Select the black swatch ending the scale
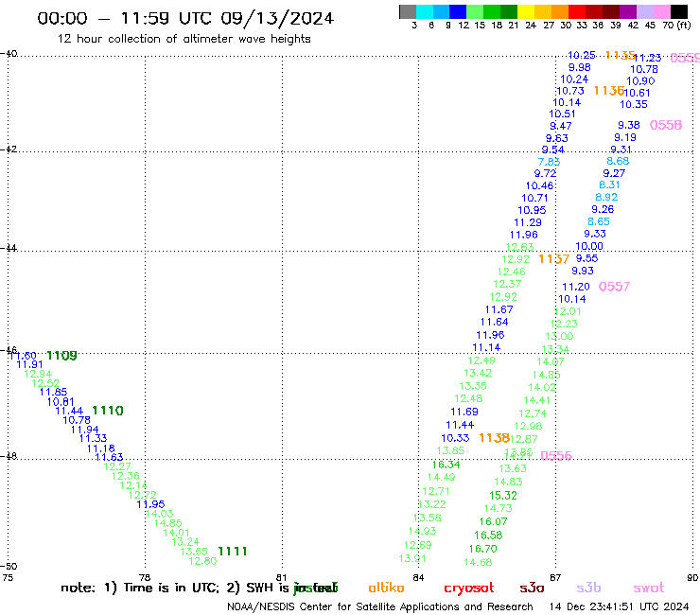 tap(678, 11)
